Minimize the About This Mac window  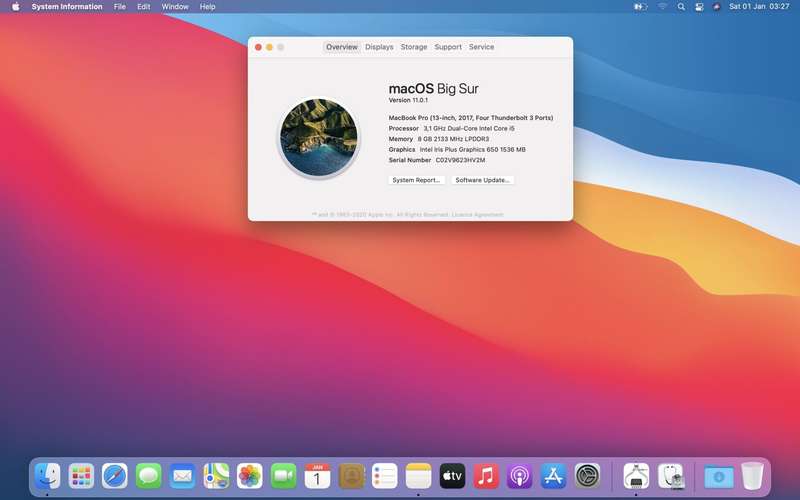pyautogui.click(x=269, y=47)
